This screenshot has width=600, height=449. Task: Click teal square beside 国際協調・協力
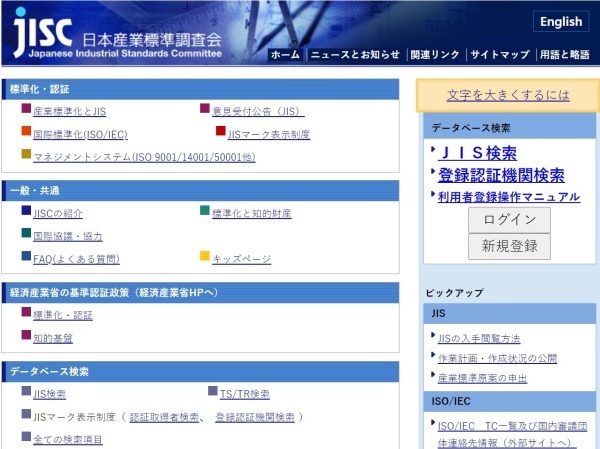pyautogui.click(x=26, y=235)
